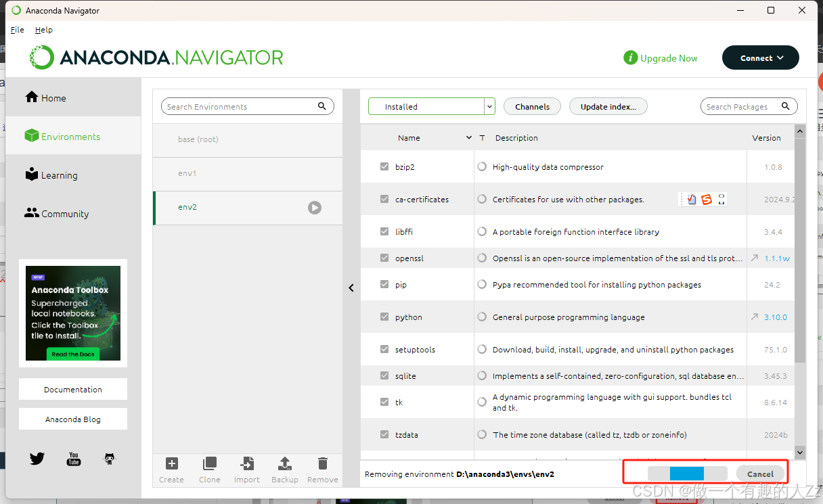Viewport: 823px width, 504px height.
Task: Open the Community people icon
Action: coord(32,212)
